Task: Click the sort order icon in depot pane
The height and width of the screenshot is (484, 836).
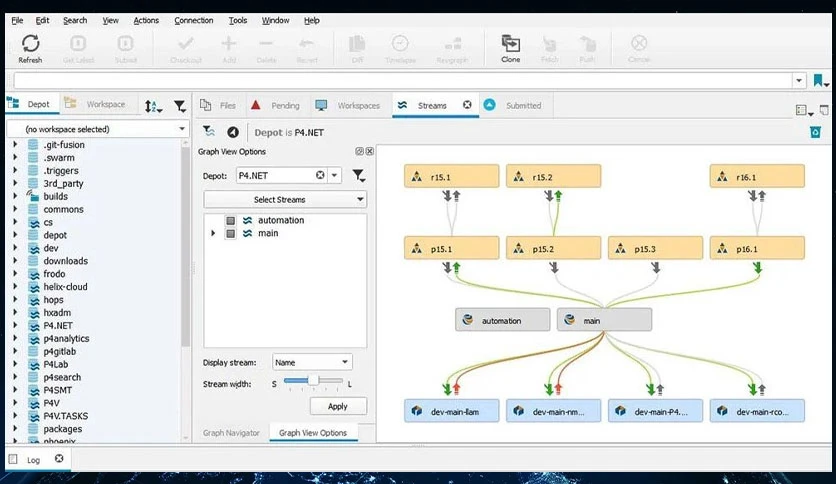Action: pyautogui.click(x=153, y=106)
